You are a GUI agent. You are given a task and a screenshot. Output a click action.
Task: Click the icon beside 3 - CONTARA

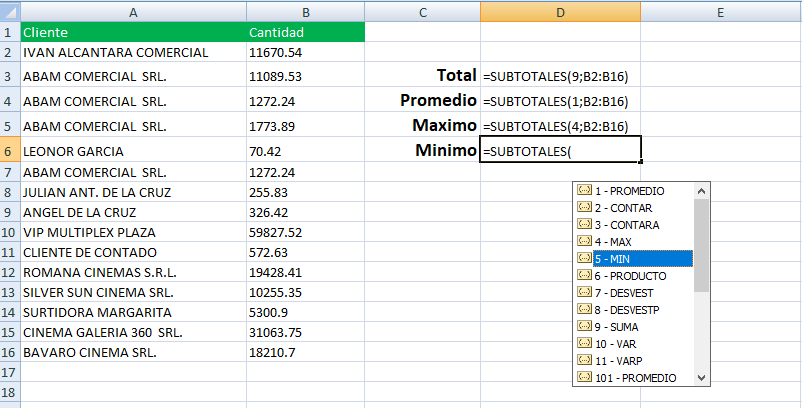tap(584, 224)
